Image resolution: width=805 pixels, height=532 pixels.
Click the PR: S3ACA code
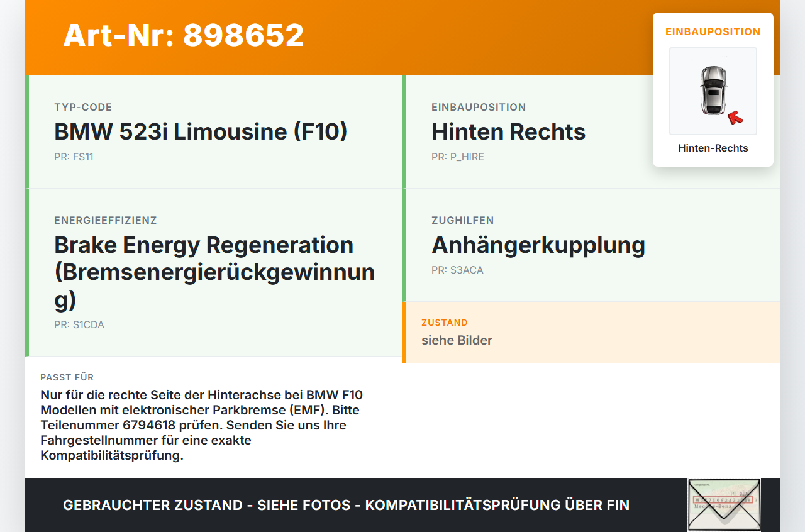coord(457,270)
